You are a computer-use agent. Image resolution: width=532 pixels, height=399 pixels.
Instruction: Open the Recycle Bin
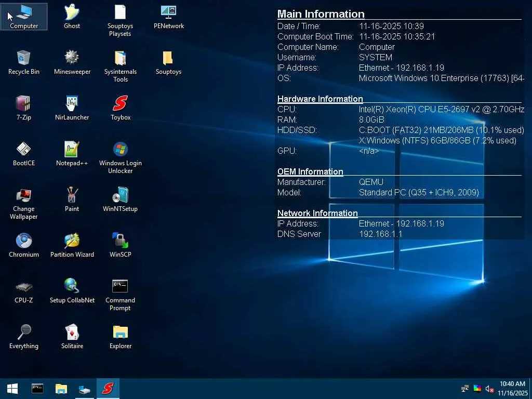pos(24,63)
